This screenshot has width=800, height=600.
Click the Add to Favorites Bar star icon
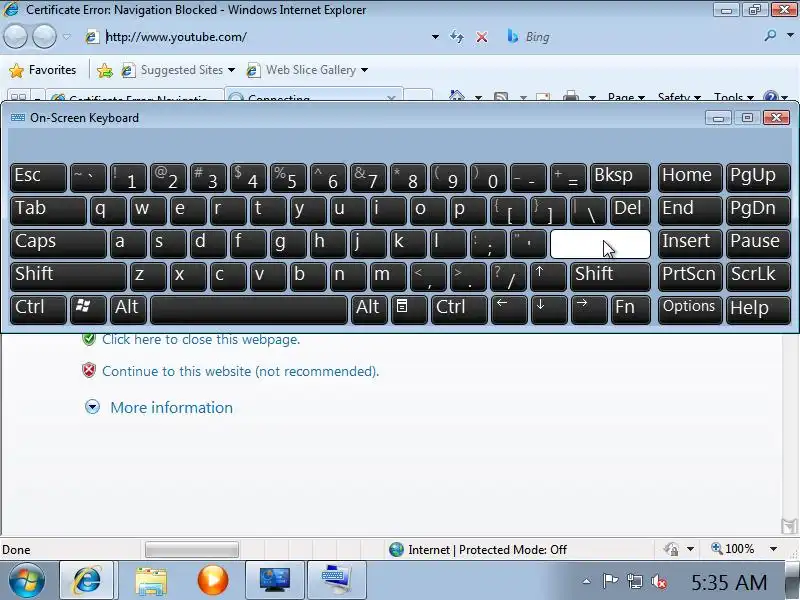click(105, 70)
